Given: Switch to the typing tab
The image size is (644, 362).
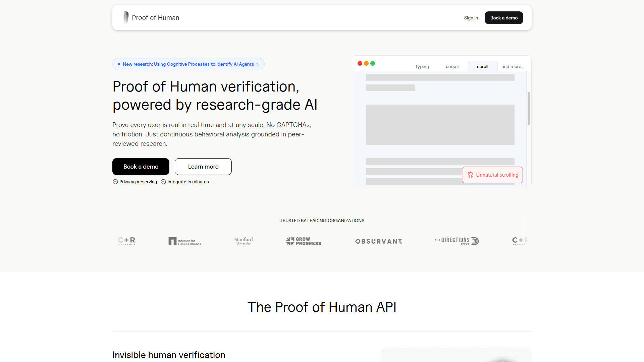Looking at the screenshot, I should click(x=422, y=66).
